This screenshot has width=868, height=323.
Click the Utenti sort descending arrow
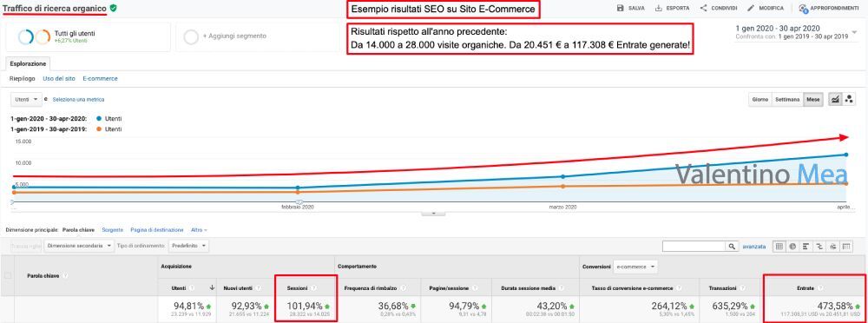pyautogui.click(x=211, y=287)
